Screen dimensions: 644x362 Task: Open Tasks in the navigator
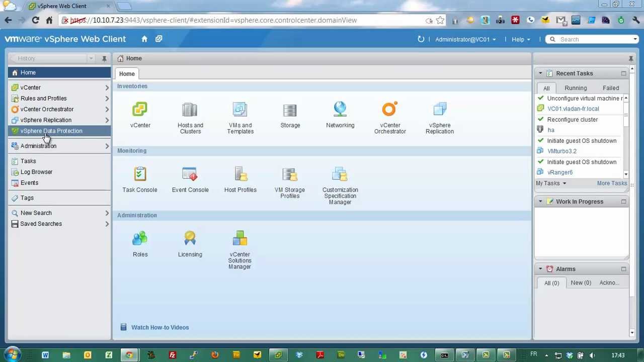[x=59, y=161]
